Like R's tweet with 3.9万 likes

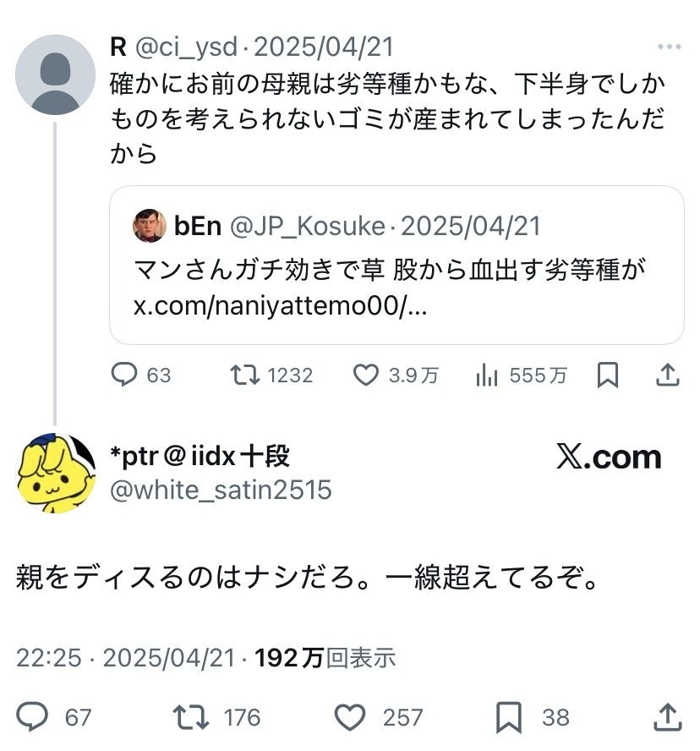point(365,375)
